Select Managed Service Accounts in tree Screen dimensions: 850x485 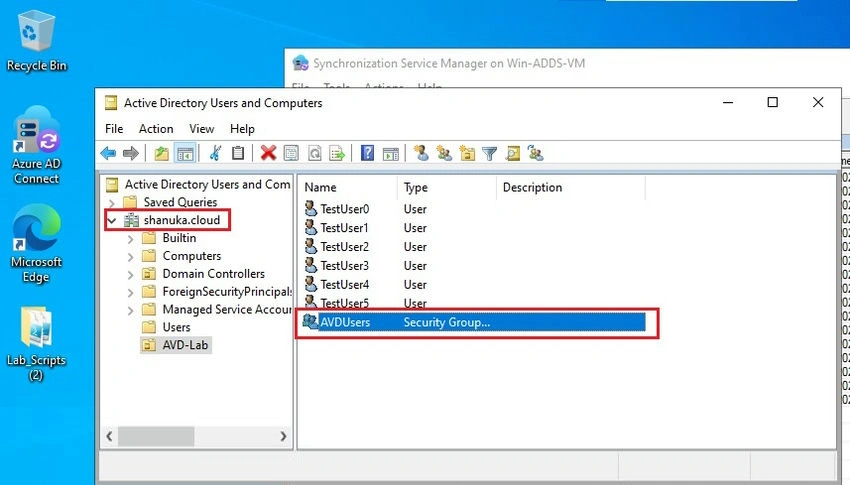click(227, 309)
